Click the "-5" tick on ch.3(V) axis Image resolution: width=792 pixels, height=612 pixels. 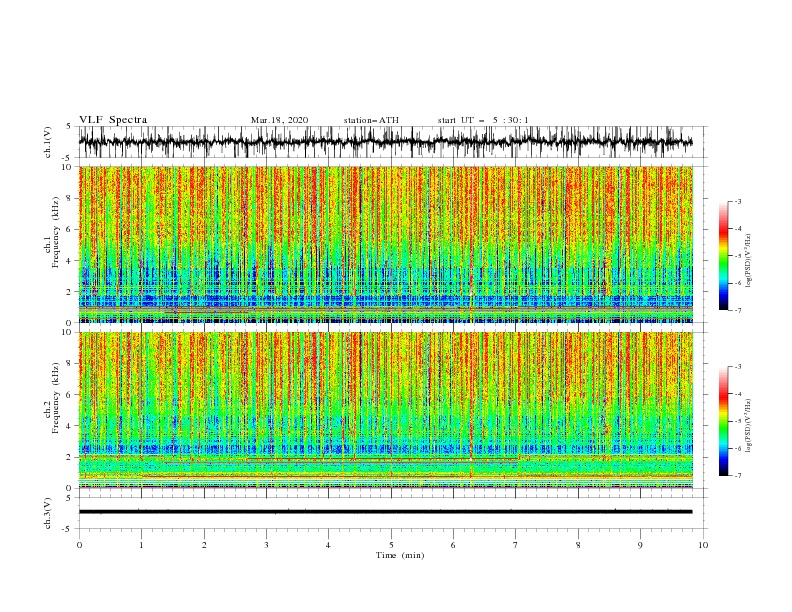pos(68,529)
